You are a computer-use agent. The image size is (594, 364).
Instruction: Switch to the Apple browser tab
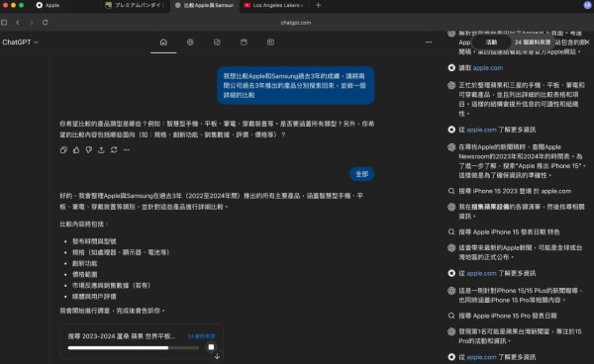pos(52,5)
